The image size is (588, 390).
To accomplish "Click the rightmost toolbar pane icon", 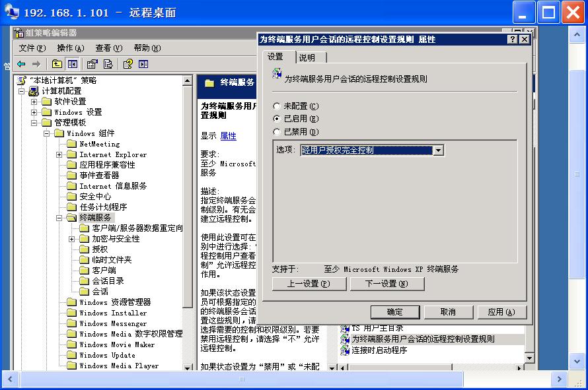I will pos(143,64).
